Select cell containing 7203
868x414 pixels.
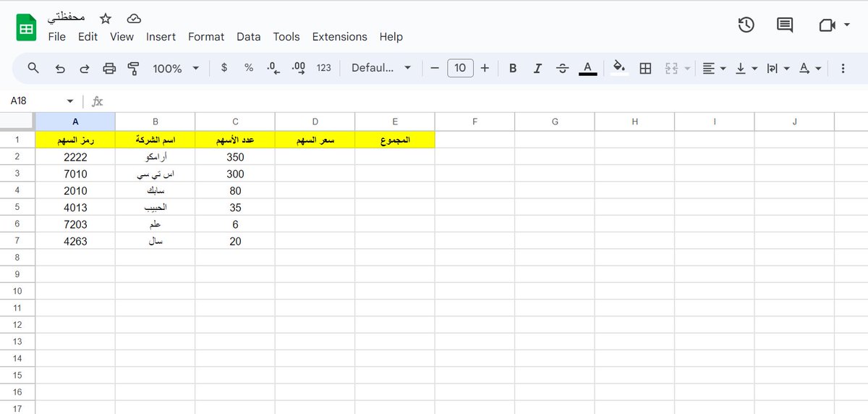click(75, 224)
